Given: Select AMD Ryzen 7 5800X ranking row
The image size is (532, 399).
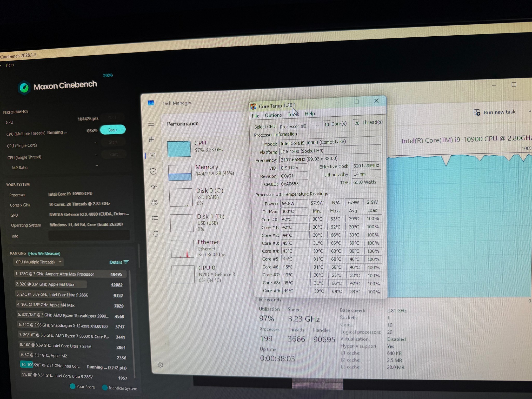Looking at the screenshot, I should point(72,336).
